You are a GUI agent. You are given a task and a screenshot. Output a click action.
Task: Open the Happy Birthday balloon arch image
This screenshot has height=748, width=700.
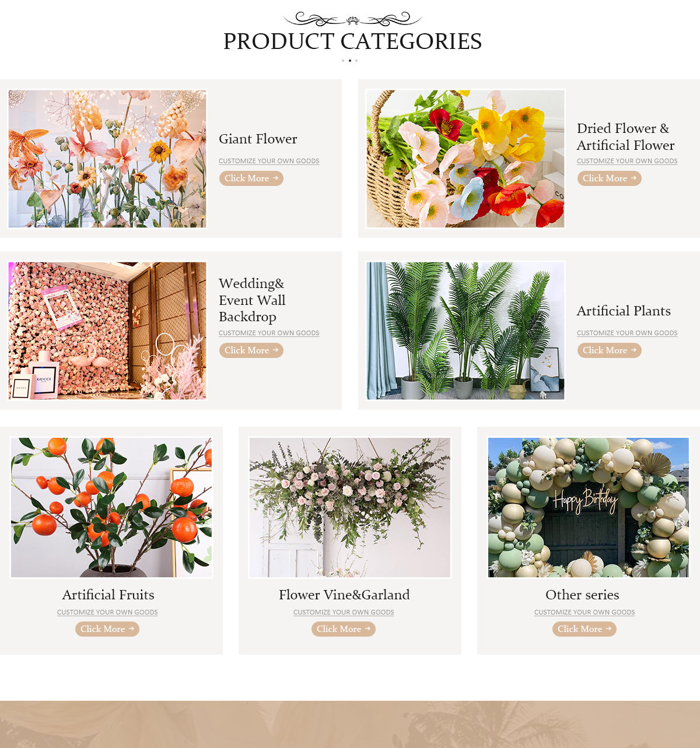pyautogui.click(x=589, y=508)
